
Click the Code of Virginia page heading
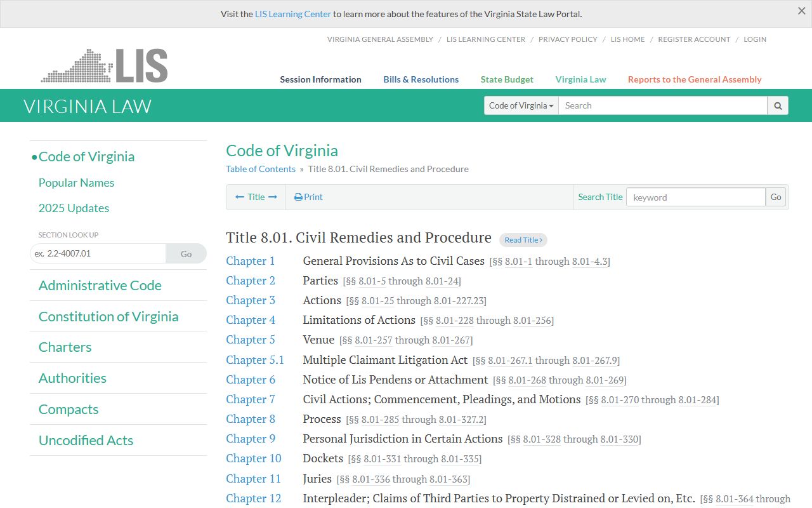point(282,151)
